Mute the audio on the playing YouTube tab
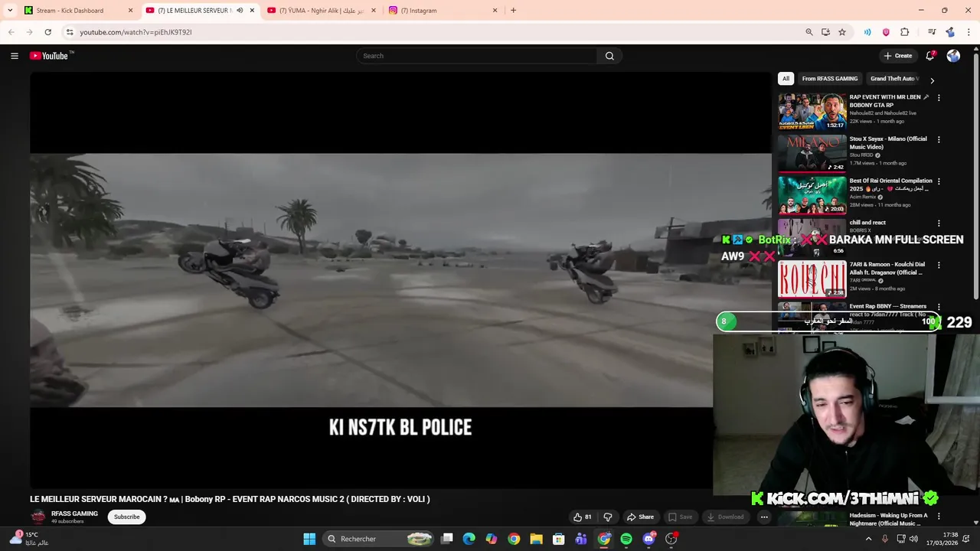Image resolution: width=980 pixels, height=551 pixels. [240, 11]
